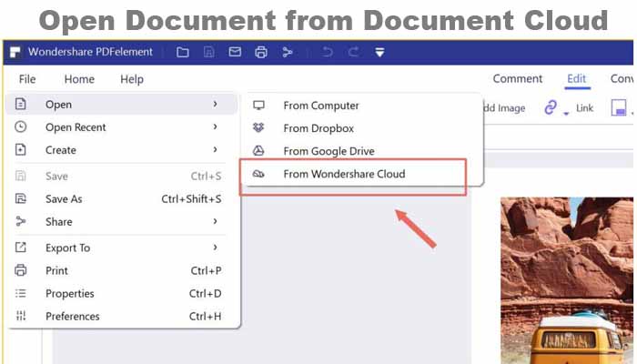
Task: Click the printer icon in title bar
Action: click(x=261, y=52)
